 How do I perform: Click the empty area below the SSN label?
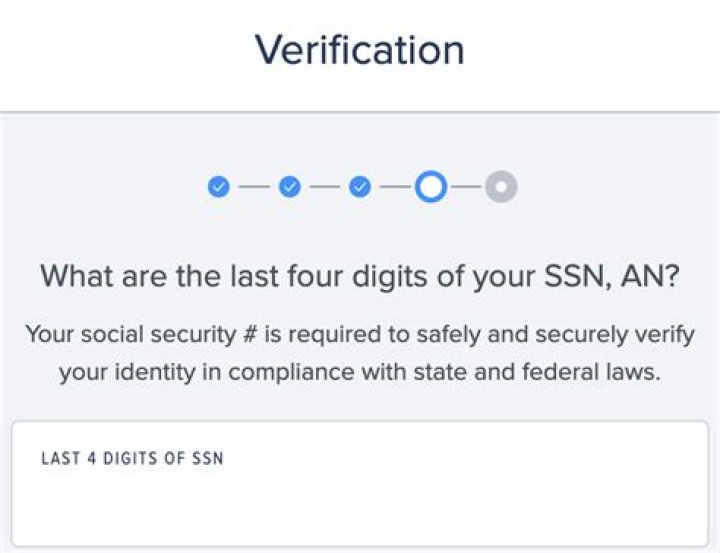coord(360,510)
